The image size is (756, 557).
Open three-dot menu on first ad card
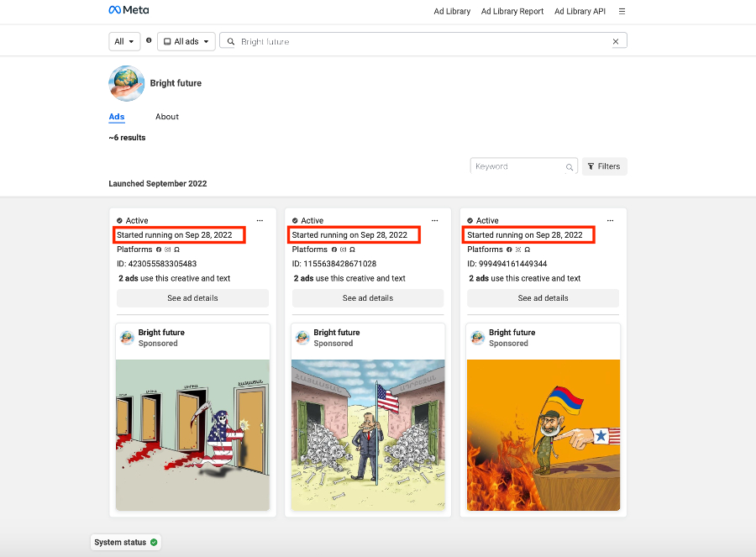(260, 221)
